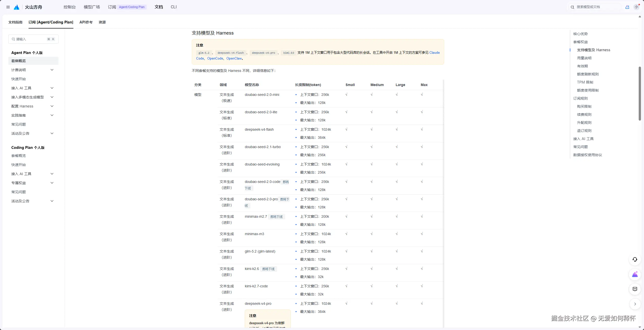Open the user avatar menu marked 小
This screenshot has height=330, width=644.
click(636, 7)
